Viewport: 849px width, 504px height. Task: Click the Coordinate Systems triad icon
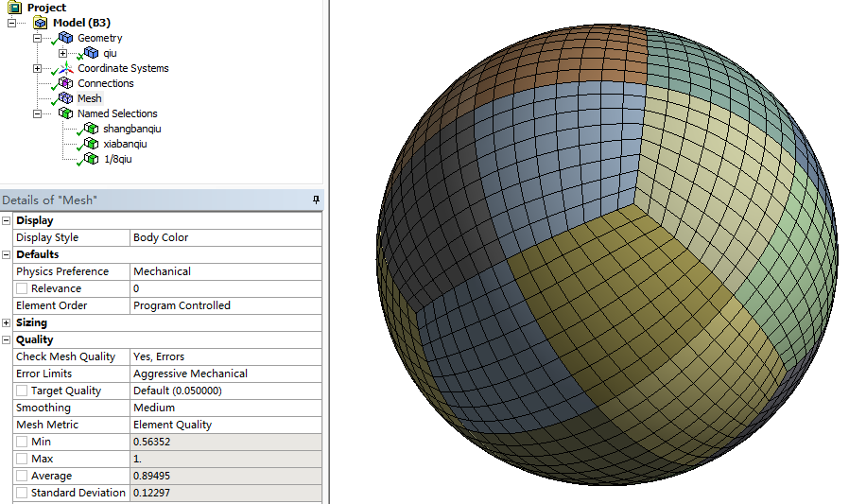point(65,68)
